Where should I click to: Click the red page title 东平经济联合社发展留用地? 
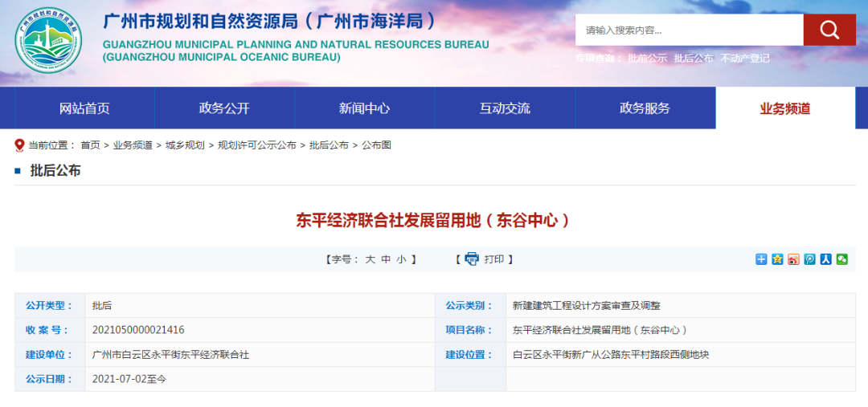pos(434,222)
